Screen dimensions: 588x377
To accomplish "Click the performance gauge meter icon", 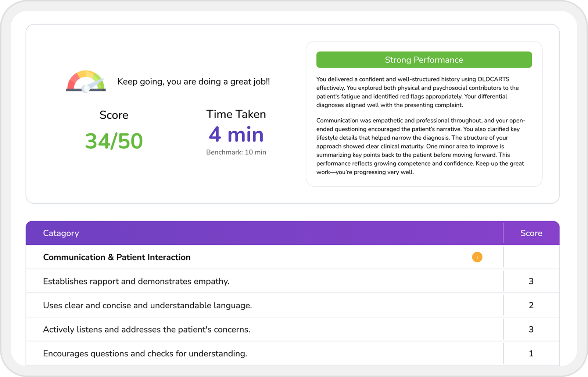I will pos(86,81).
